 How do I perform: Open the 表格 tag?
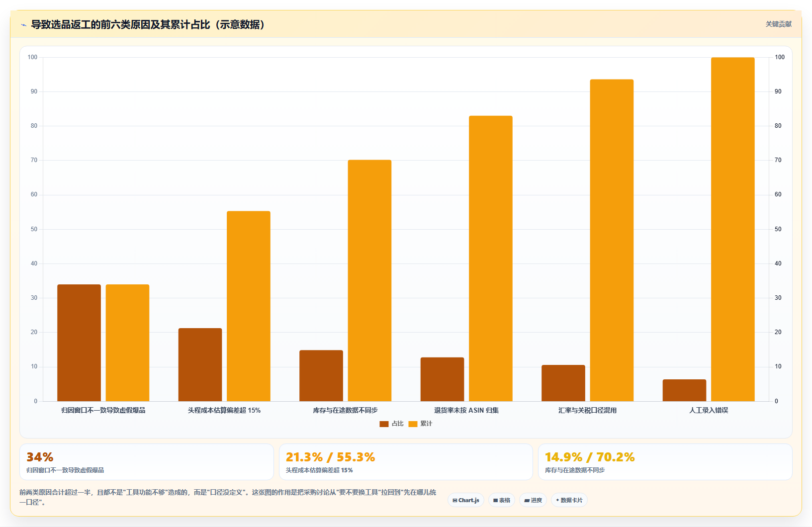[502, 500]
